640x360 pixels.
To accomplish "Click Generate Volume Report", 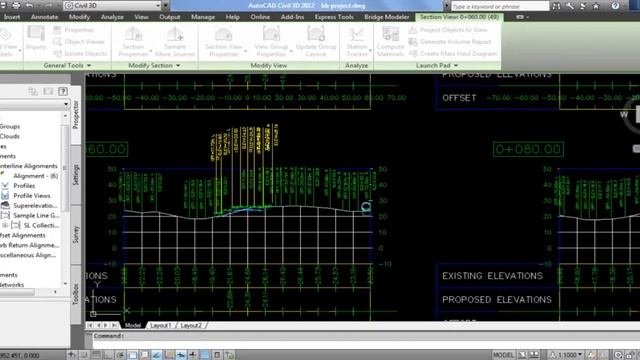I will [x=450, y=42].
